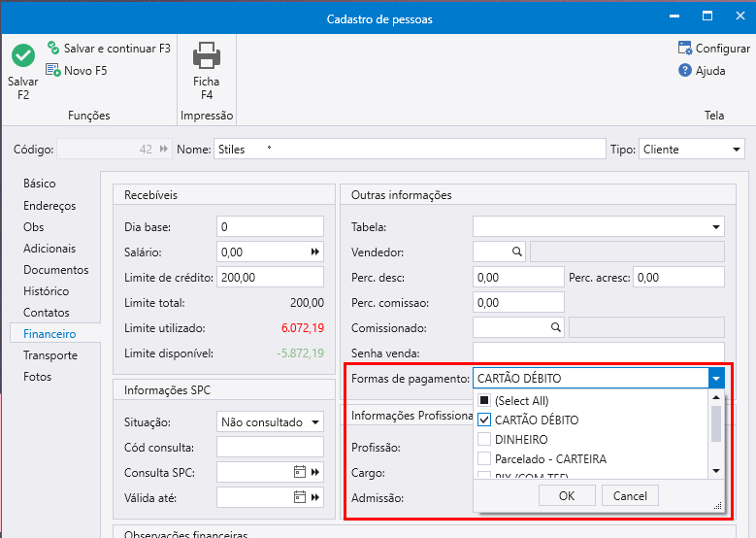Open the Consulta SPC calendar icon
756x538 pixels.
(299, 472)
